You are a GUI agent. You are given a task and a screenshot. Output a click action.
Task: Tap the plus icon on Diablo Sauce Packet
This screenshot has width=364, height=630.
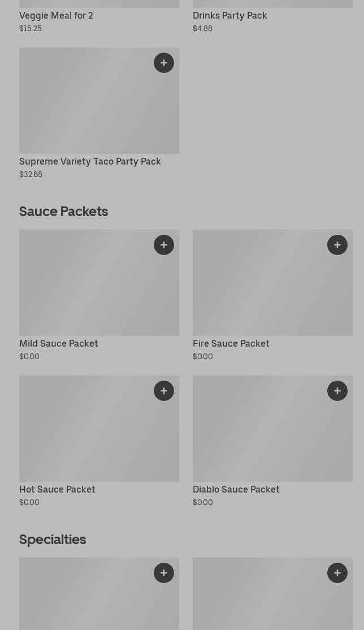click(x=337, y=391)
